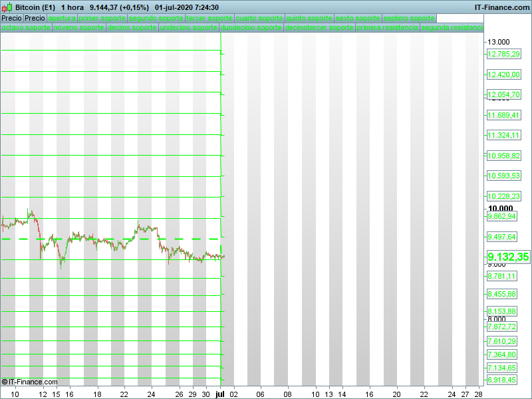The width and height of the screenshot is (532, 399).
Task: Select the 'octavo soporte' label
Action: click(x=26, y=27)
